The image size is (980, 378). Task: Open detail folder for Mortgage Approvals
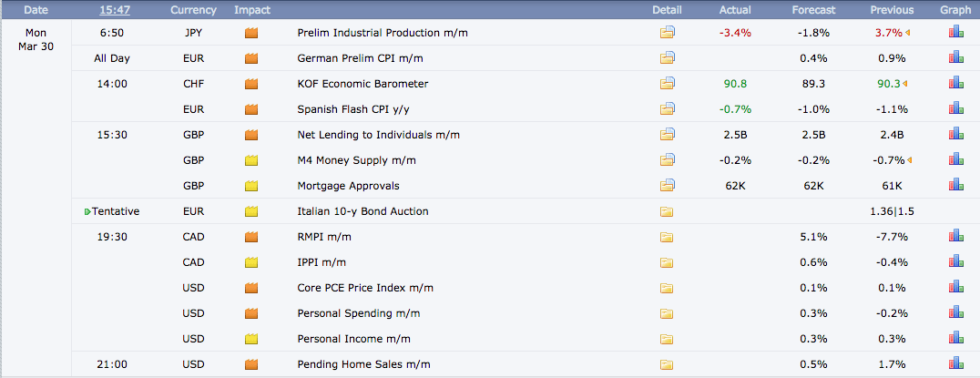[x=668, y=186]
